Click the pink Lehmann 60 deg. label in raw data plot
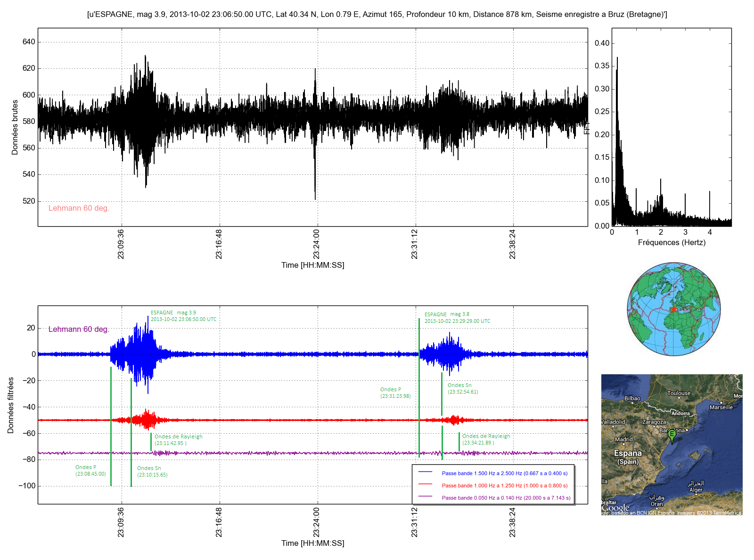This screenshot has width=754, height=560. click(79, 208)
